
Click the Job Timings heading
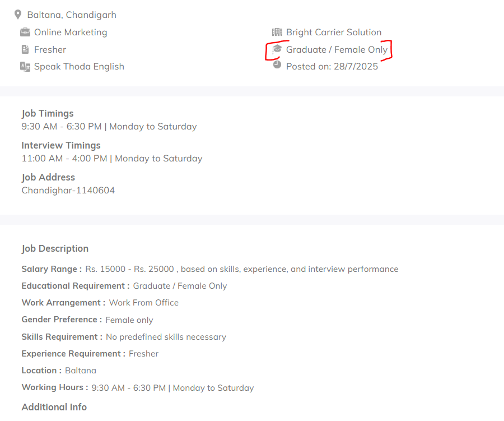pyautogui.click(x=48, y=114)
